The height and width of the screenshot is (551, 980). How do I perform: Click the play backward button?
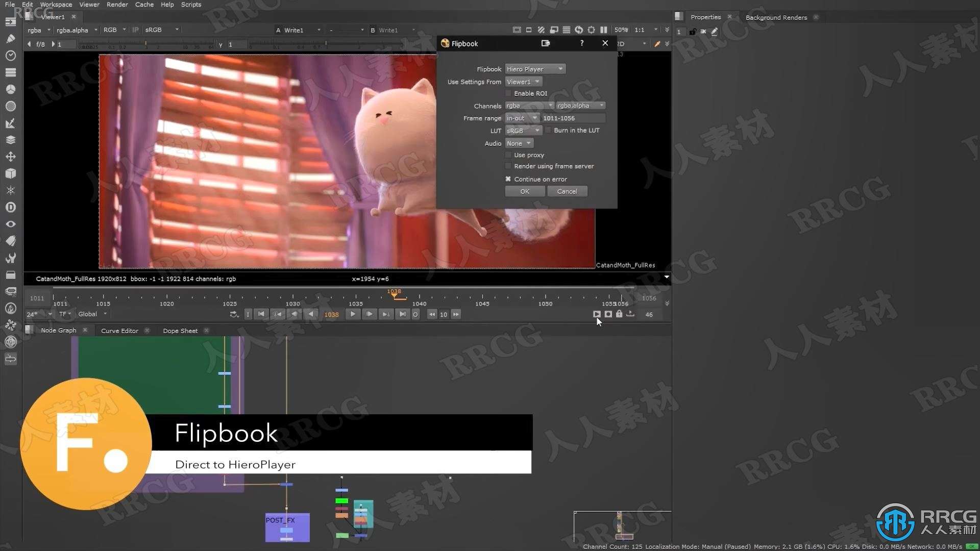click(x=311, y=314)
